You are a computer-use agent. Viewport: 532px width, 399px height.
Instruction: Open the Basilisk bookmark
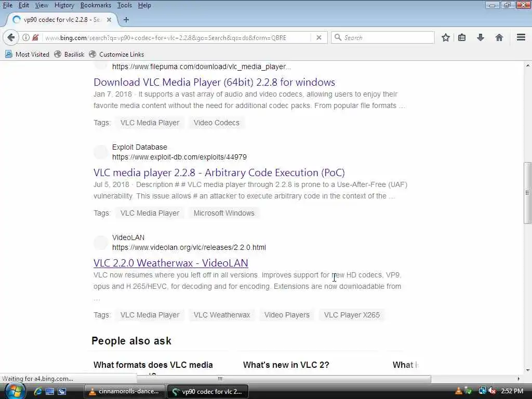[x=70, y=54]
